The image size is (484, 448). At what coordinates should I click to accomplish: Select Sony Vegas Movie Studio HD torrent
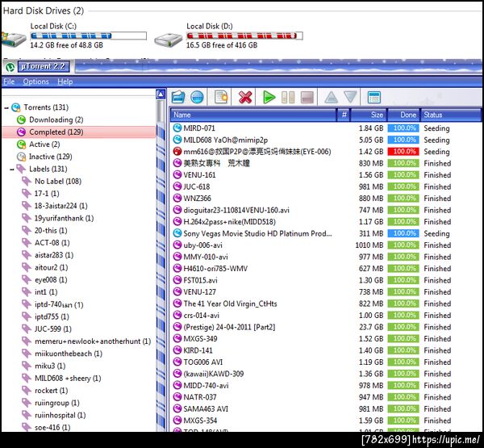326,233
